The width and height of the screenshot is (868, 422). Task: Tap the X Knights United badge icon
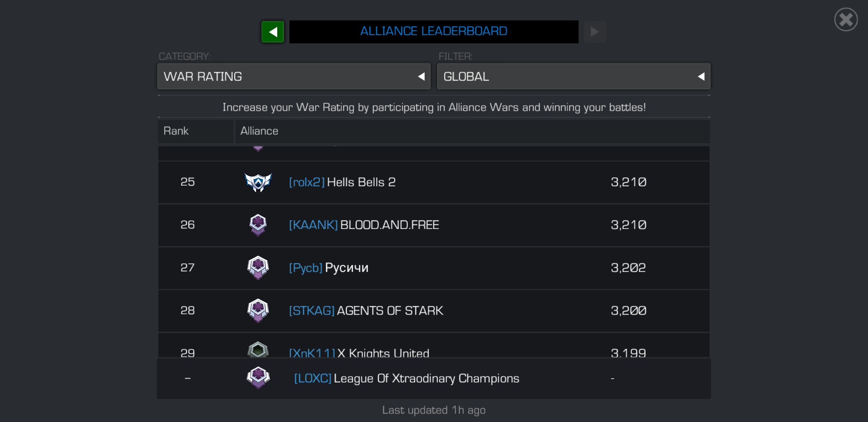coord(258,350)
